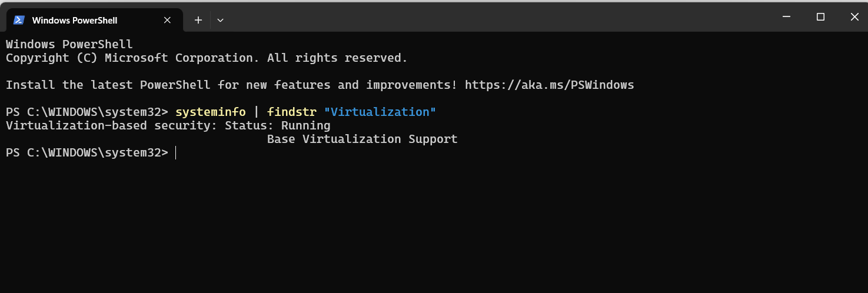Minimize the terminal window
The image size is (868, 293).
pos(785,17)
